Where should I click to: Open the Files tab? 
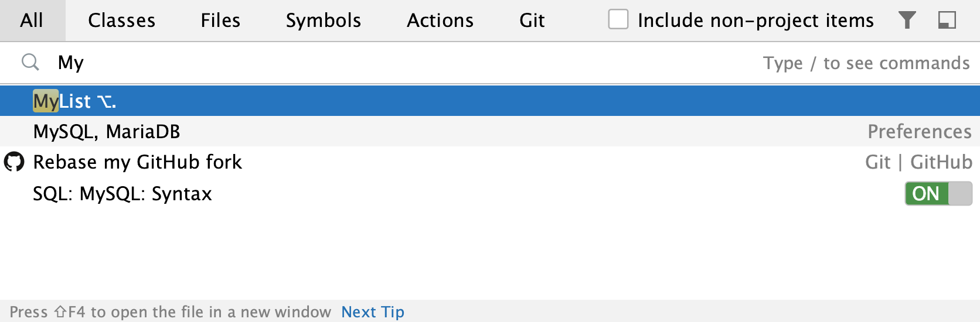click(x=220, y=20)
